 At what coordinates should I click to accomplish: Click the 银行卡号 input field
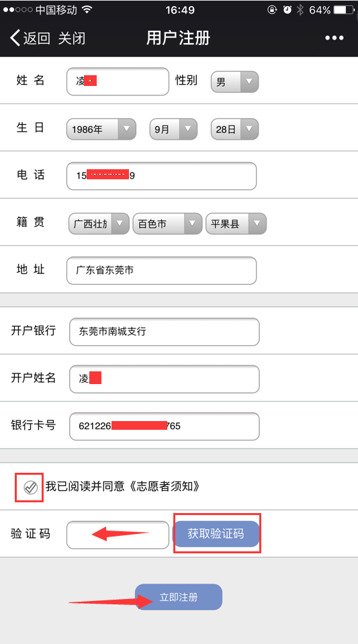click(165, 426)
